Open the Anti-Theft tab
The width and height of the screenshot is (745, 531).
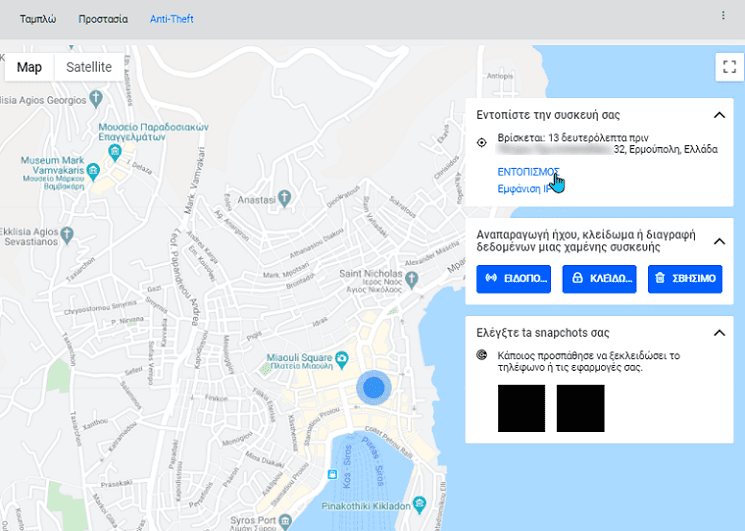point(172,19)
